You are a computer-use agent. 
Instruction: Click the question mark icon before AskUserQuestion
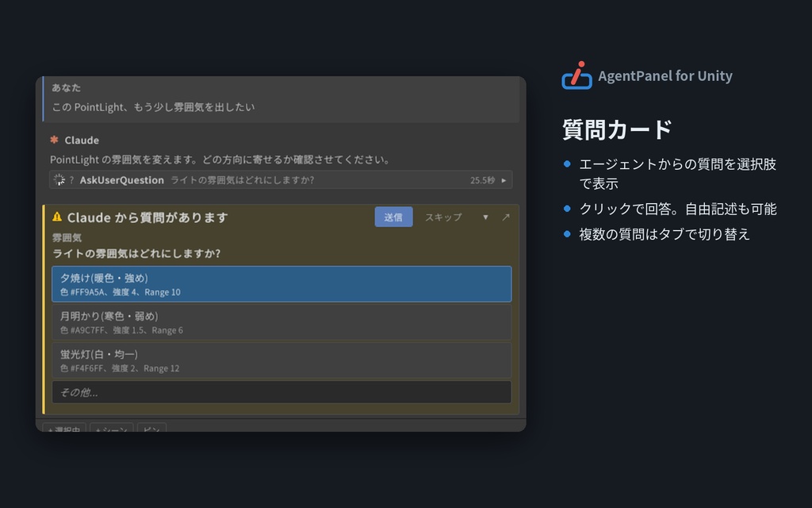[71, 180]
